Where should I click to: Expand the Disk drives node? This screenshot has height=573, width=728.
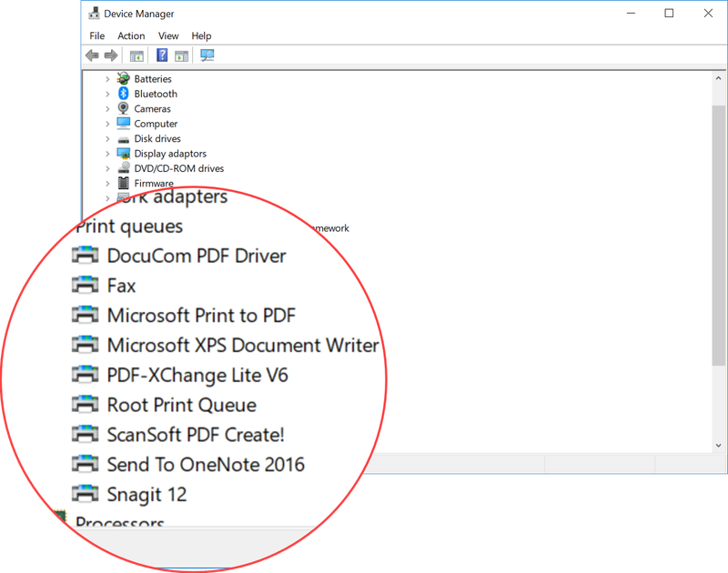point(107,139)
